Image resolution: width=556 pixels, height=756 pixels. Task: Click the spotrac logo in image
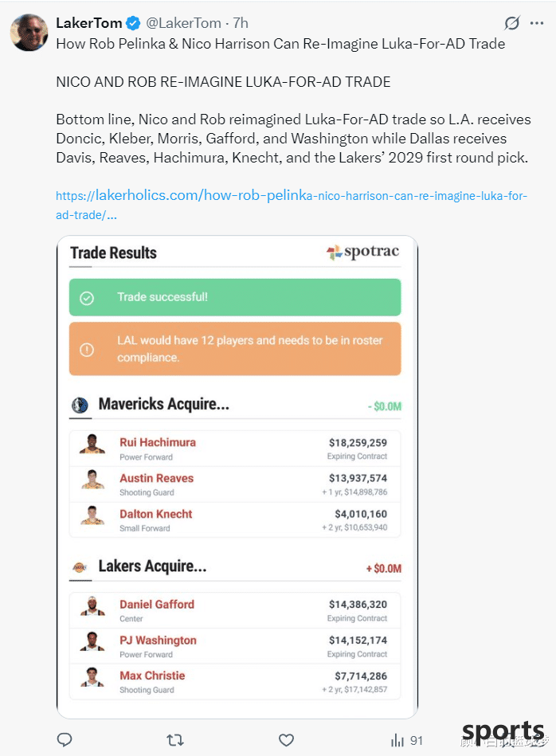point(362,252)
